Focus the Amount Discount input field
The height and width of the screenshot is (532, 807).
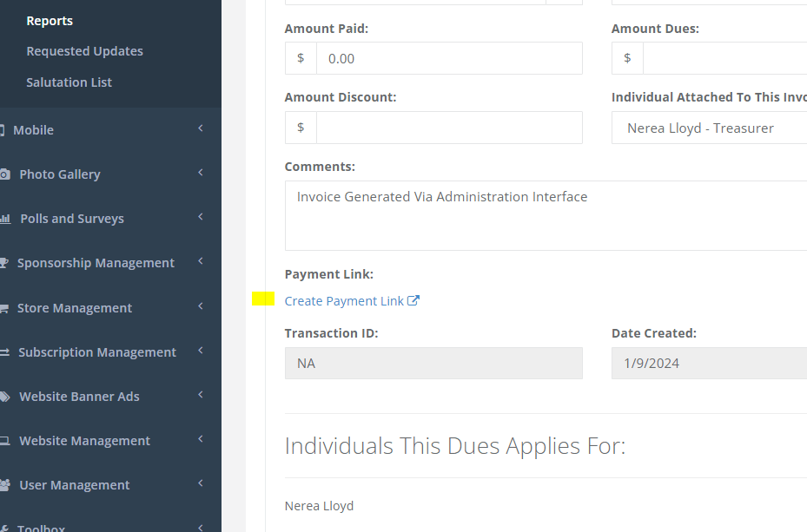(x=448, y=128)
